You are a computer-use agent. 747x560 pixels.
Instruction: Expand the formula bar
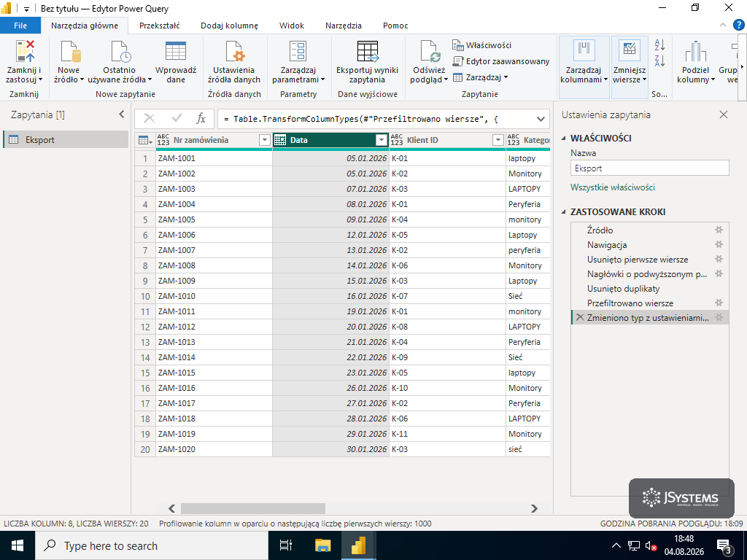coord(541,119)
